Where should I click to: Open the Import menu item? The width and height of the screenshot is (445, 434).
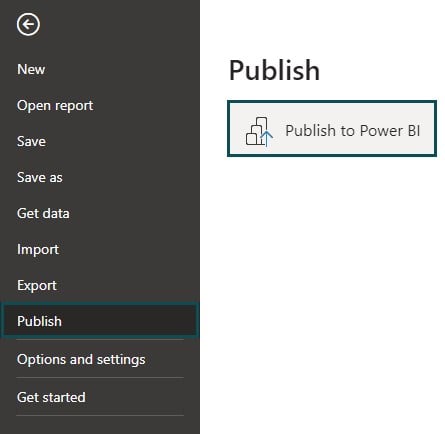(38, 249)
